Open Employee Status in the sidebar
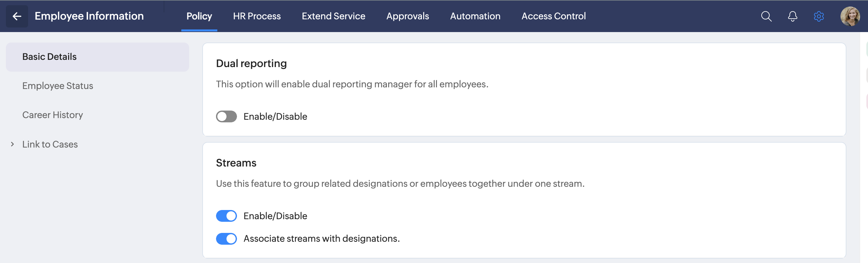The height and width of the screenshot is (263, 868). (58, 86)
